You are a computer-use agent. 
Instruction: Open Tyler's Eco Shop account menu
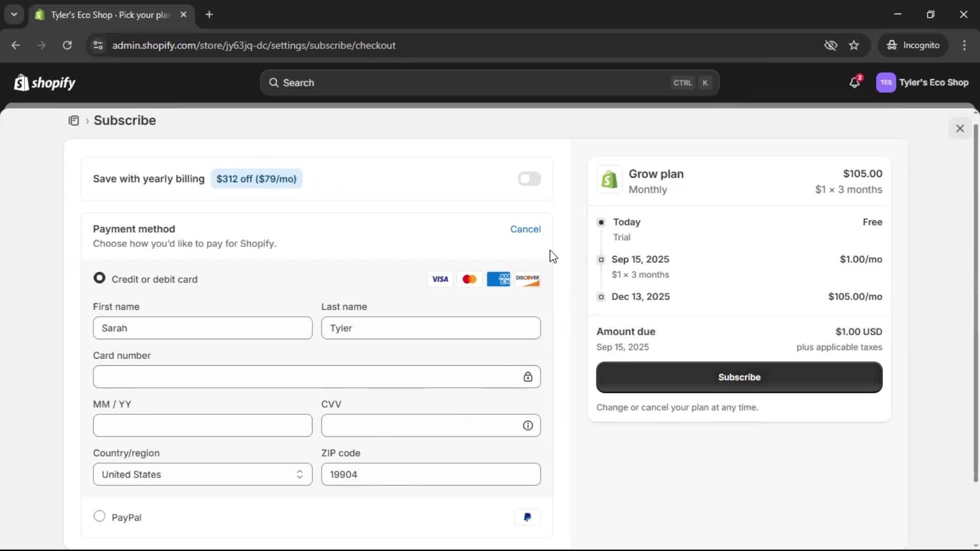pyautogui.click(x=922, y=82)
